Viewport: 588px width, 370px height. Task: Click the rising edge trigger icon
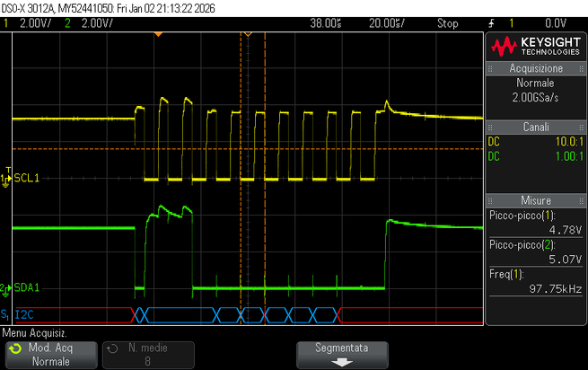pyautogui.click(x=491, y=23)
